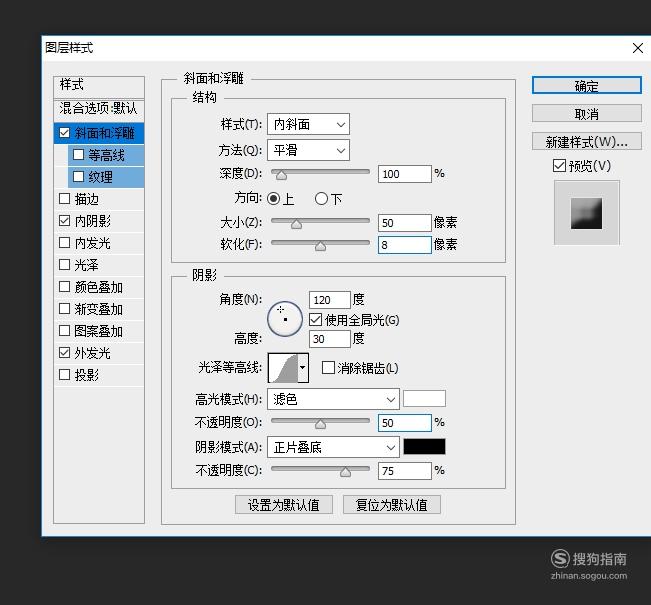Click highlight 不透明度(O) slider handle
This screenshot has height=605, width=651.
tap(320, 424)
